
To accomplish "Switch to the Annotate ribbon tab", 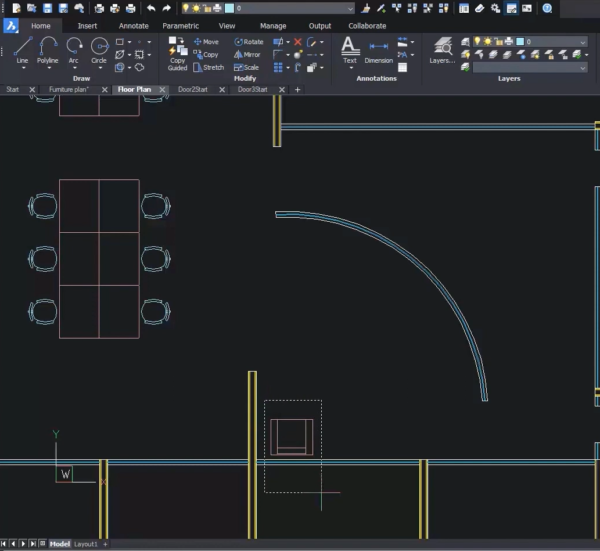I will click(x=133, y=26).
